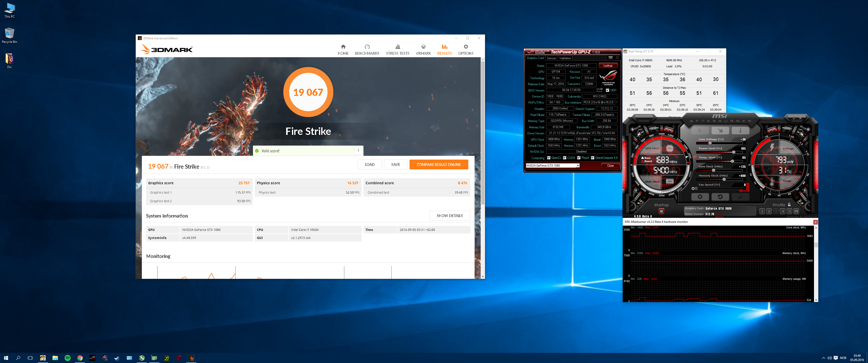868x363 pixels.
Task: Open This PC desktop icon
Action: tap(9, 10)
